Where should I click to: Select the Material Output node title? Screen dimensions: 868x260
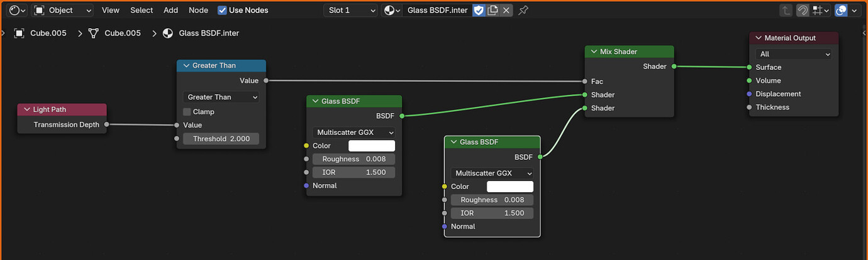(790, 38)
